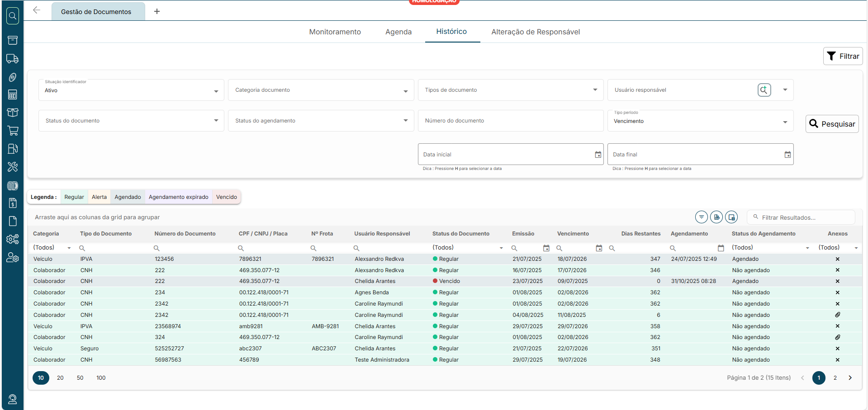This screenshot has width=868, height=410.
Task: Open the user search icon in Usuário responsável
Action: (x=764, y=90)
